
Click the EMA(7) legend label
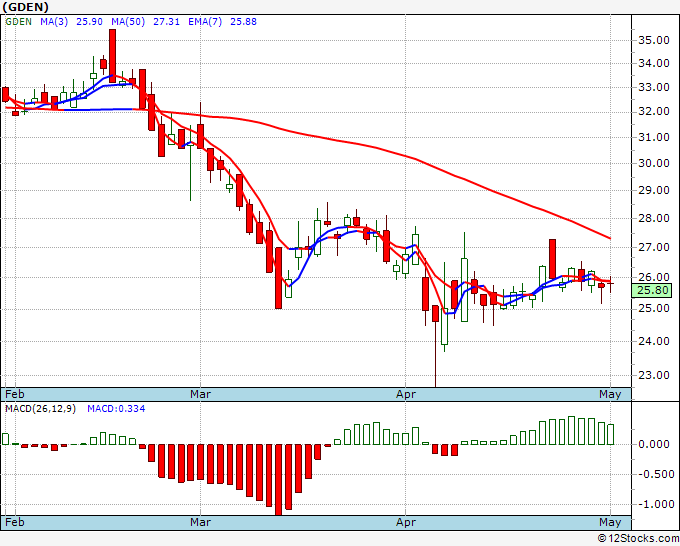click(205, 21)
